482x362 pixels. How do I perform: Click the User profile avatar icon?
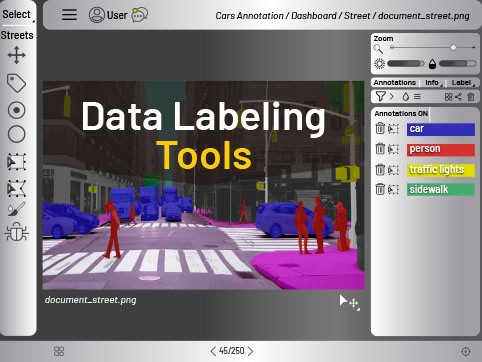pyautogui.click(x=97, y=15)
